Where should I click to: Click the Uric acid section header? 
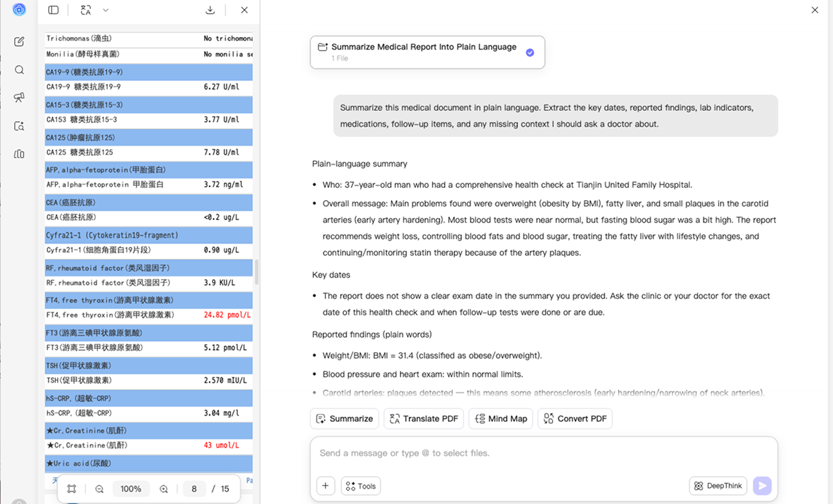tap(149, 463)
